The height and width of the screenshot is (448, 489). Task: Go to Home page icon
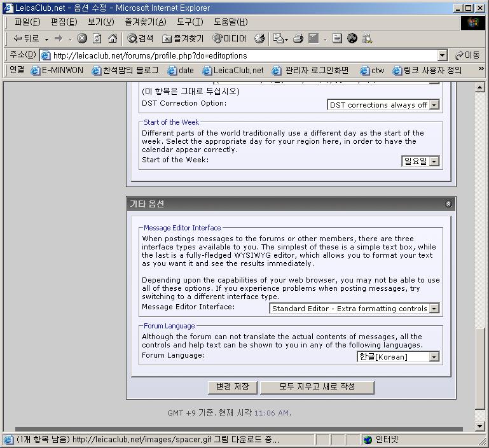pos(113,39)
